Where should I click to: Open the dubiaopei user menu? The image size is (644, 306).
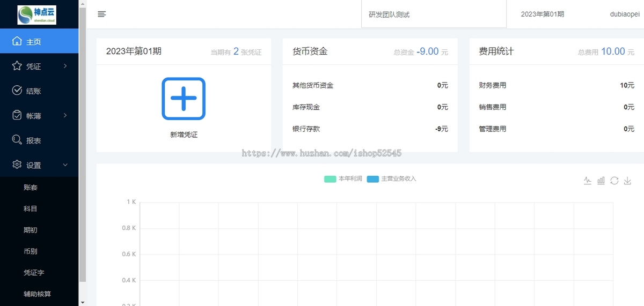625,14
